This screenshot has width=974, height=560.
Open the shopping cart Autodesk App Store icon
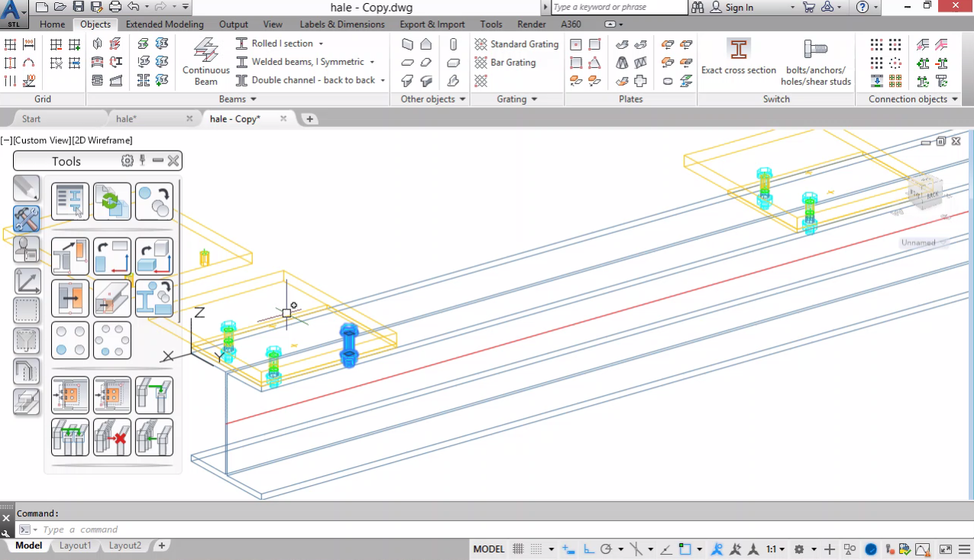tap(809, 7)
